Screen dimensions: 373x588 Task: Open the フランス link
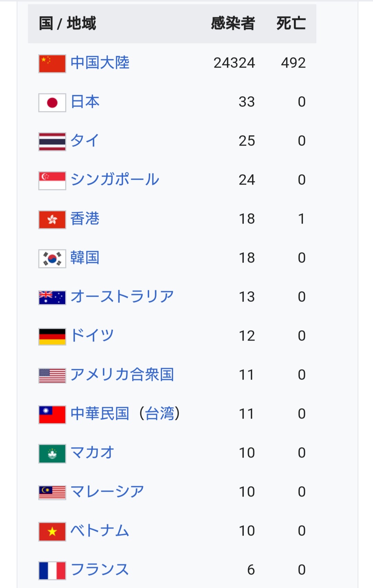pyautogui.click(x=100, y=570)
